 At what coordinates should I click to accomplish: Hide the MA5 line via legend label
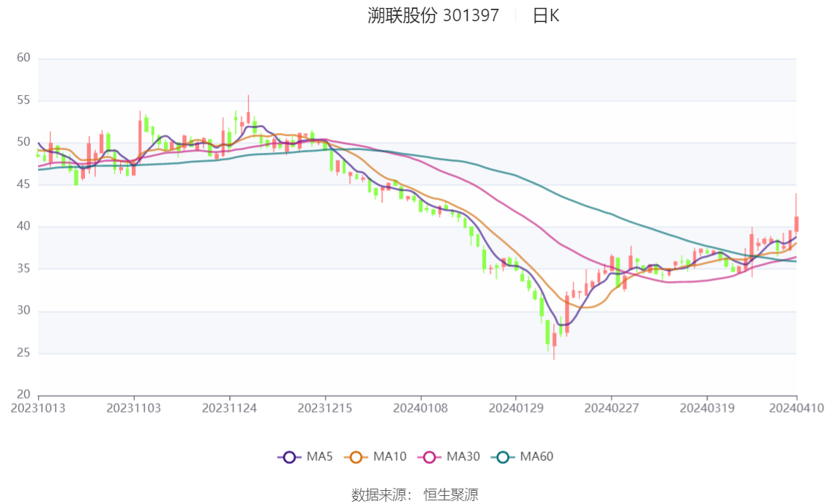(x=320, y=456)
